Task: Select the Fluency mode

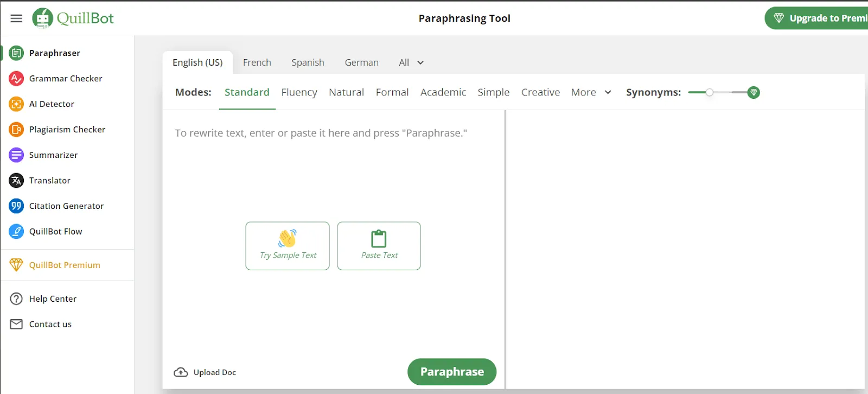Action: pos(299,93)
